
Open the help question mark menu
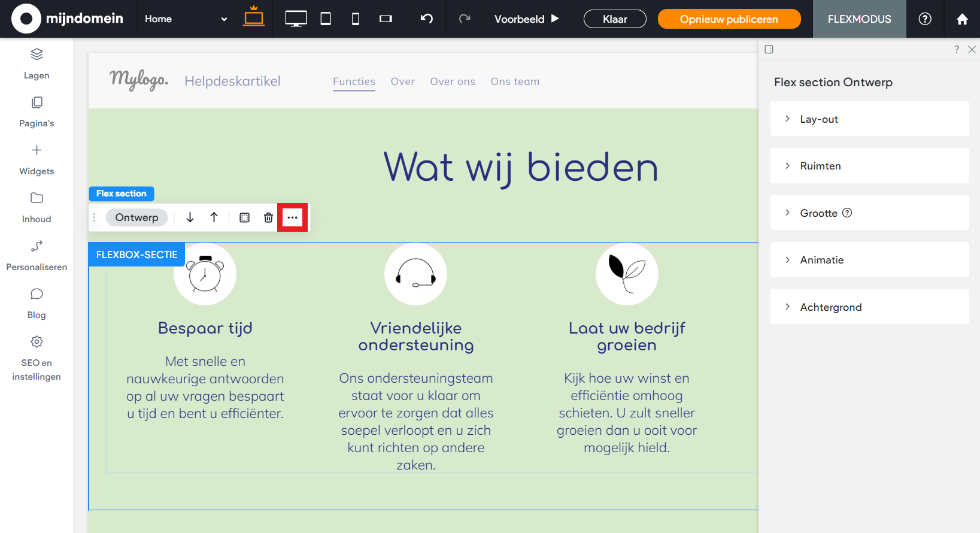click(925, 19)
